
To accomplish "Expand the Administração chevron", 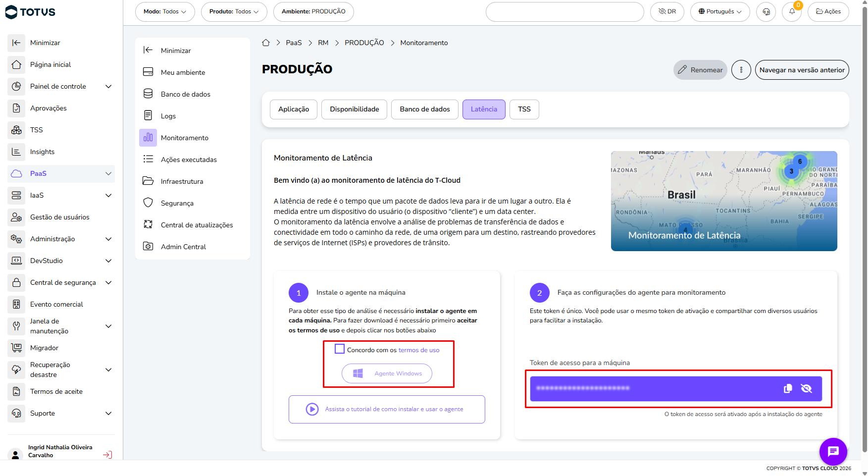I will coord(108,239).
